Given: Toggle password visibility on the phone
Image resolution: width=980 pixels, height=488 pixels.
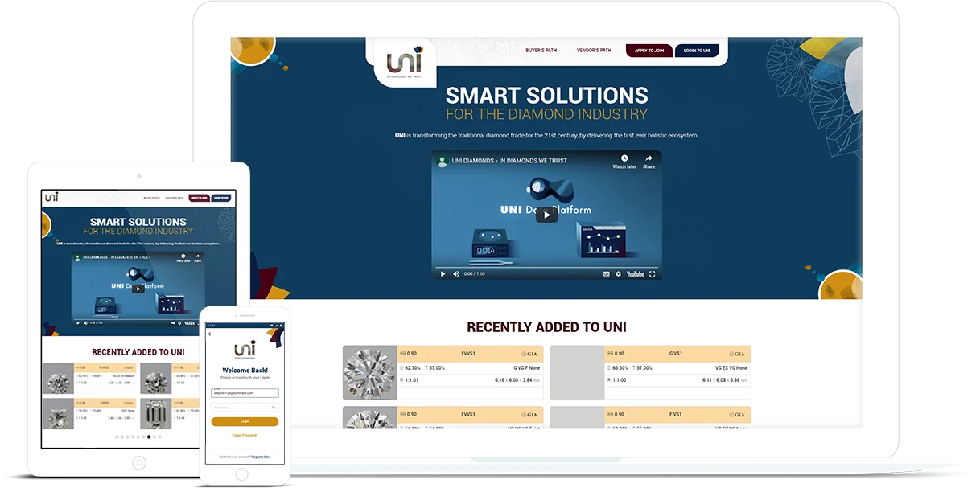Looking at the screenshot, I should click(x=274, y=408).
